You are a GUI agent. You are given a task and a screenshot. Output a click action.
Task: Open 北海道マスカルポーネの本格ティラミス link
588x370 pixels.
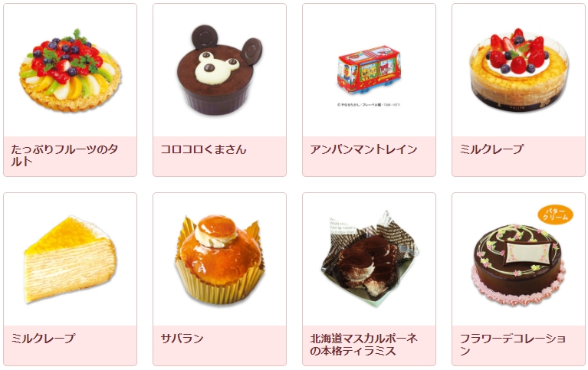click(x=363, y=345)
